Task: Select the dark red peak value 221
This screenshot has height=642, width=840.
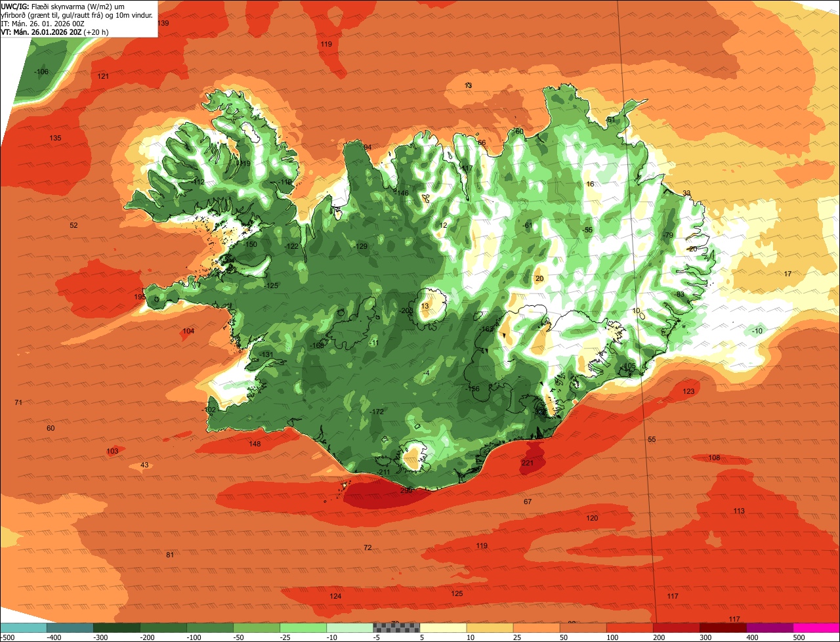Action: (527, 463)
